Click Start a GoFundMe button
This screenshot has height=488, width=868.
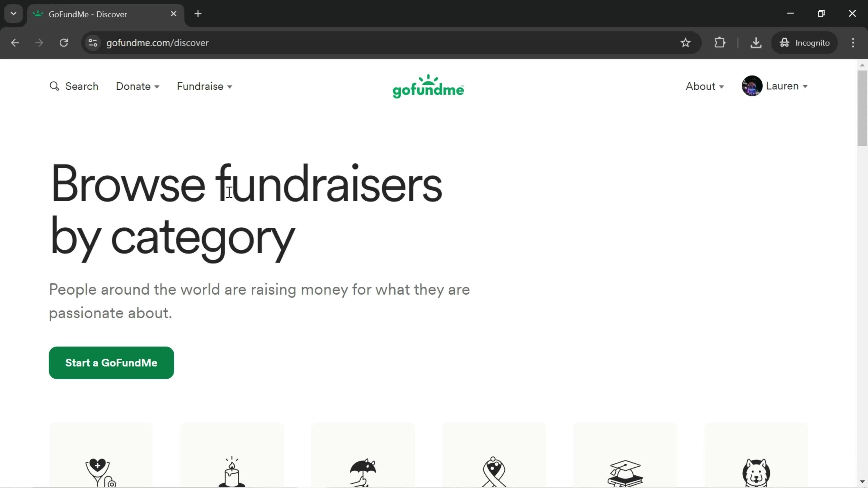111,362
